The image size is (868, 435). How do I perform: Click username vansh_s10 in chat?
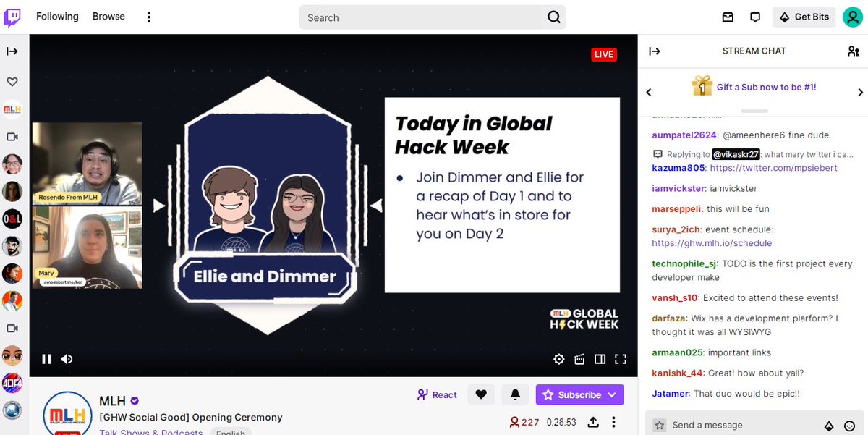[675, 297]
